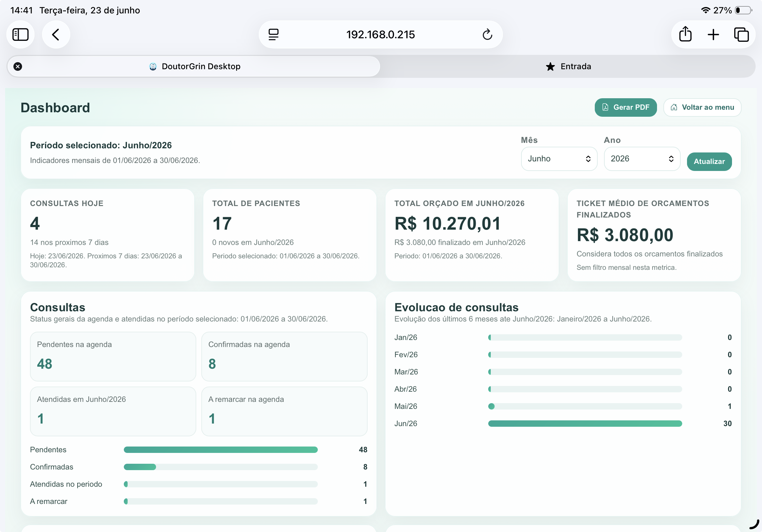Click the 14:41 clock in status bar

[22, 10]
